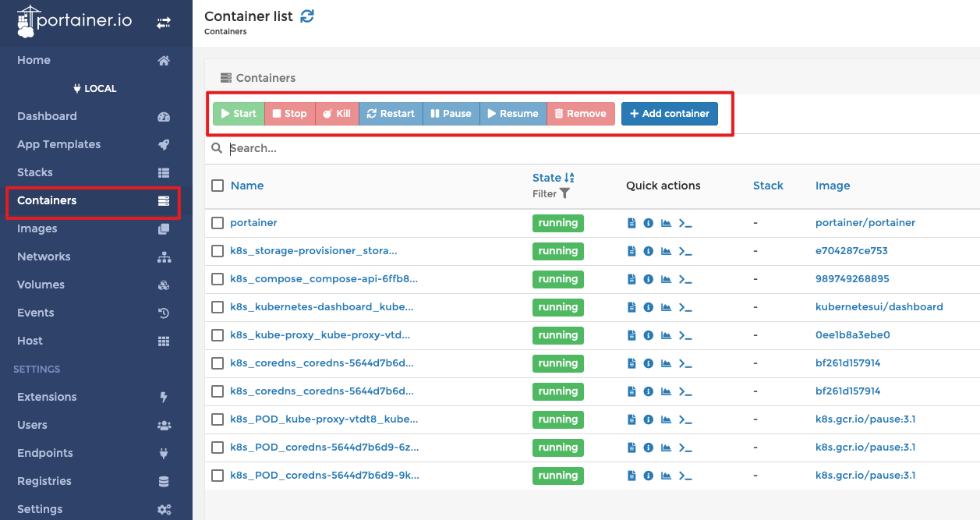The width and height of the screenshot is (980, 520).
Task: Open logs icon for portainer container
Action: pyautogui.click(x=632, y=223)
